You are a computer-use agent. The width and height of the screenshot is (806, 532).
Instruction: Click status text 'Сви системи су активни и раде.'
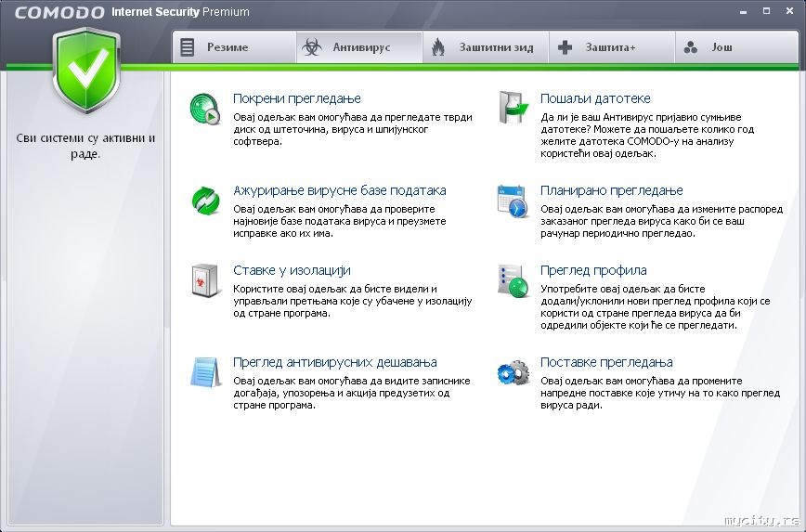[85, 146]
